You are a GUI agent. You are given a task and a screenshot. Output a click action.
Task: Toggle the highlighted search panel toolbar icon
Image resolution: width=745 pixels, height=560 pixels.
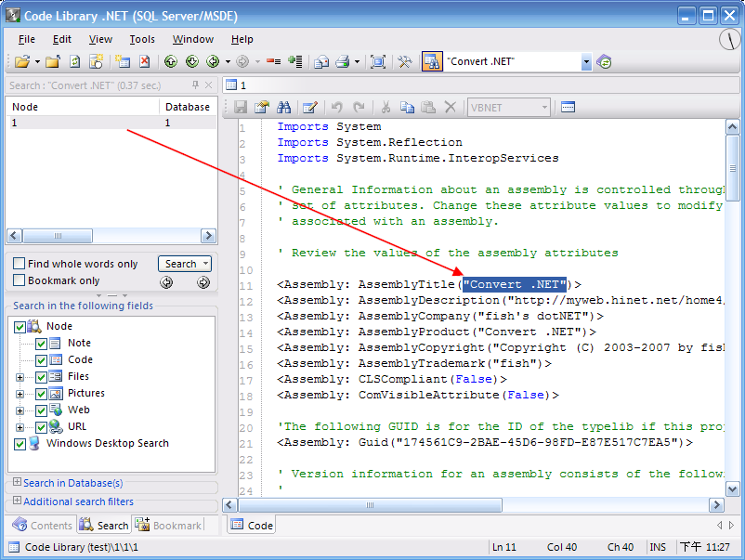coord(432,61)
